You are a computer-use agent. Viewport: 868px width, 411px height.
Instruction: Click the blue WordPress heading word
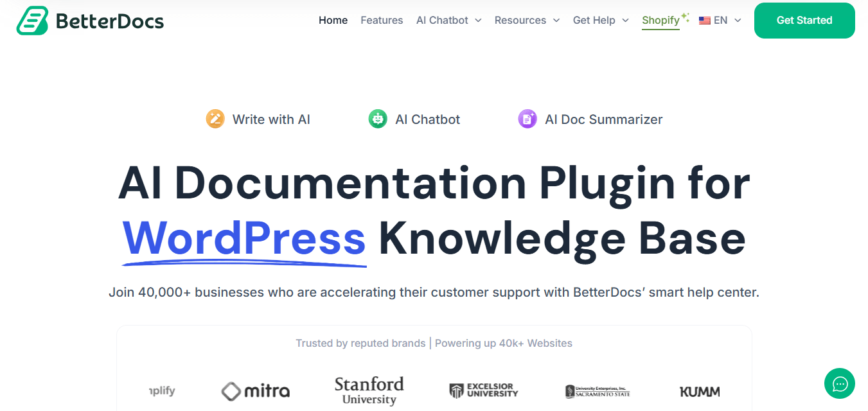pyautogui.click(x=244, y=238)
